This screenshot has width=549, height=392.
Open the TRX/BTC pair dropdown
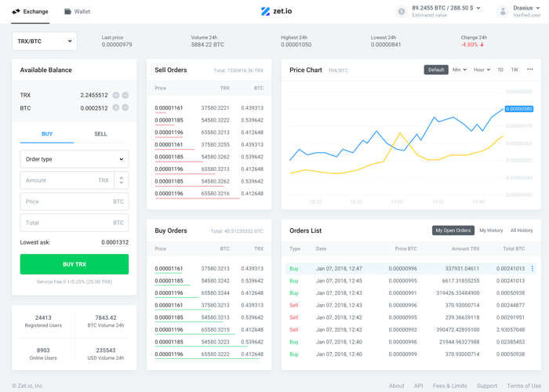tap(45, 42)
